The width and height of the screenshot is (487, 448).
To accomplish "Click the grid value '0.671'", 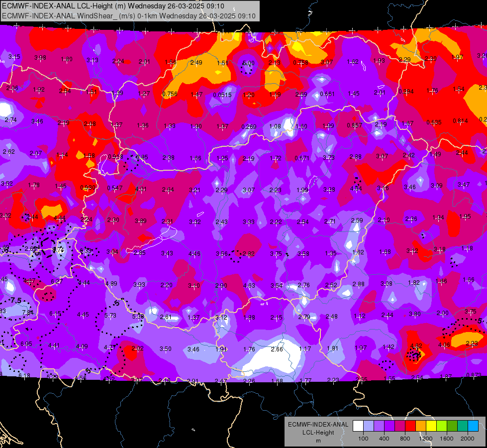I will 302,158.
